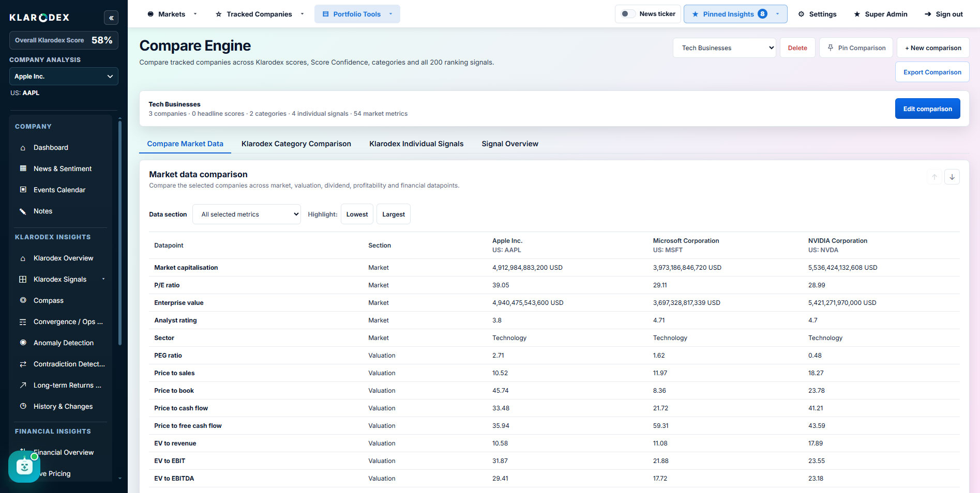Click the Export Comparison button
This screenshot has height=493, width=980.
click(932, 72)
